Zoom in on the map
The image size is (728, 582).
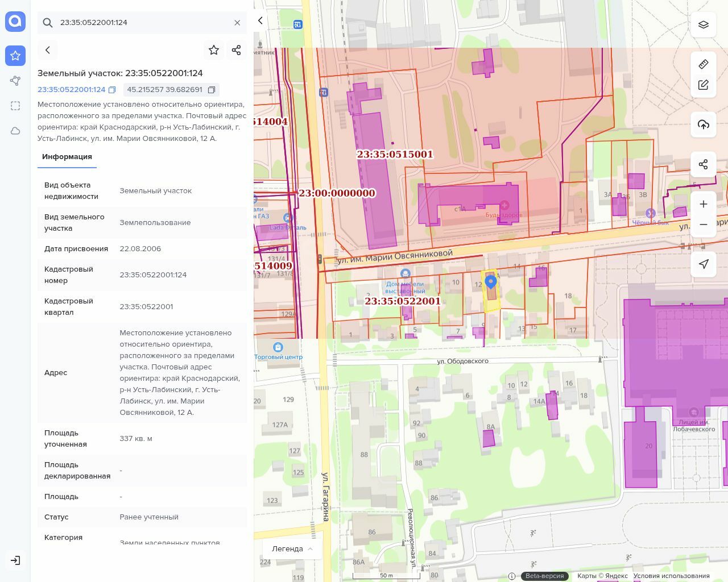703,204
